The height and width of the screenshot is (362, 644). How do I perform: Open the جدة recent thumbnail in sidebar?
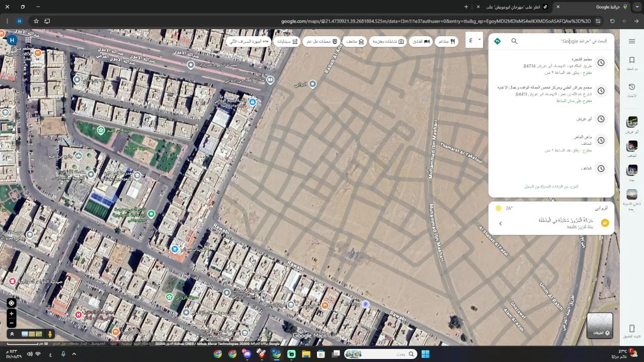[x=632, y=170]
